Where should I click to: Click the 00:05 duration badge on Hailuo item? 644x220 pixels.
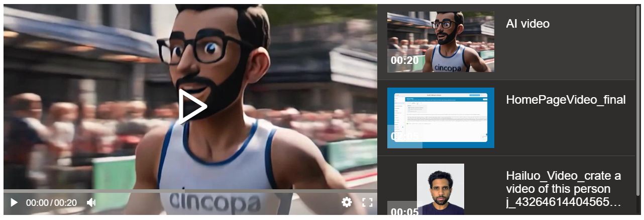coord(404,212)
